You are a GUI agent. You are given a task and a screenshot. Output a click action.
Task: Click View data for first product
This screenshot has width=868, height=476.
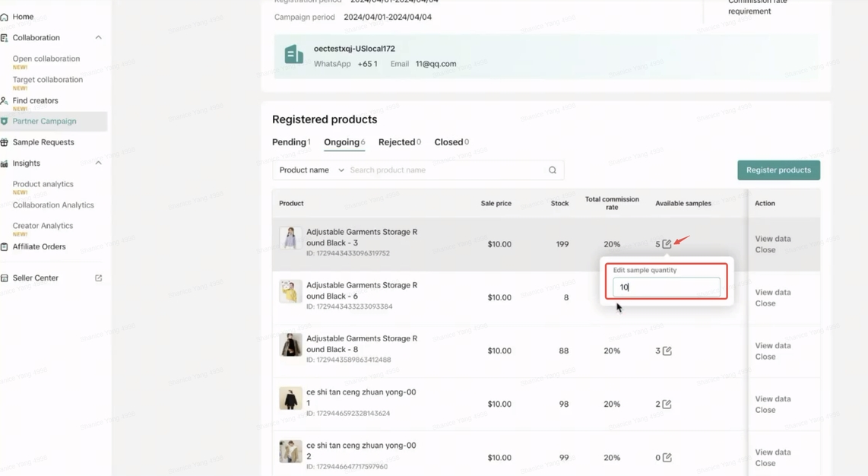click(772, 239)
